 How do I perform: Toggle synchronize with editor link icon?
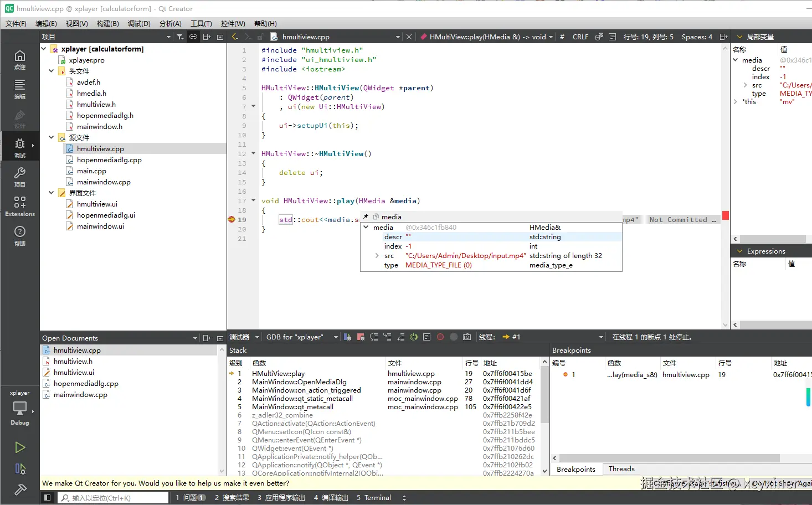point(193,37)
